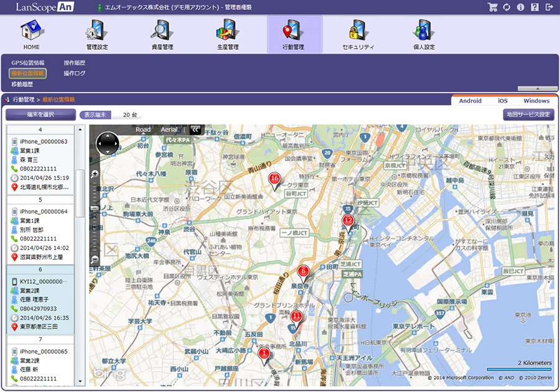Open the information icon in header
560x392 pixels.
point(521,7)
